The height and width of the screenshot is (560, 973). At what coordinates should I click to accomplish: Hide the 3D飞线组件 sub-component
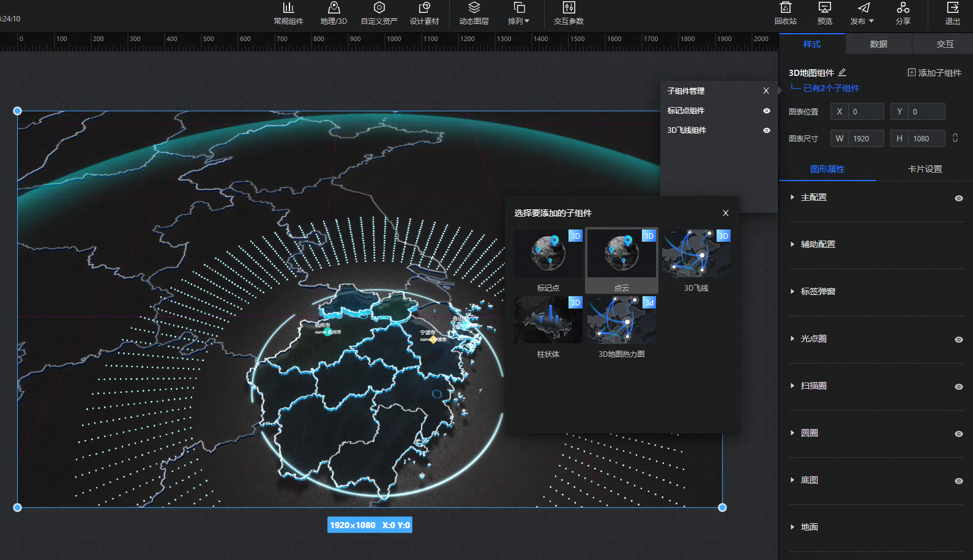(766, 130)
